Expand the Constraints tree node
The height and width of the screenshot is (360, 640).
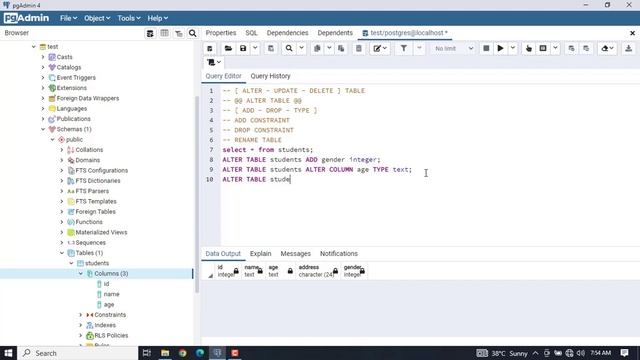point(81,315)
